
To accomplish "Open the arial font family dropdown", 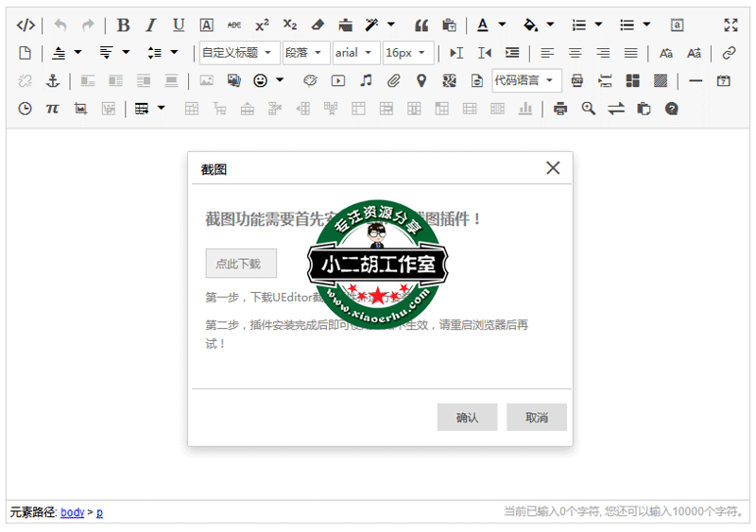I will [x=355, y=53].
